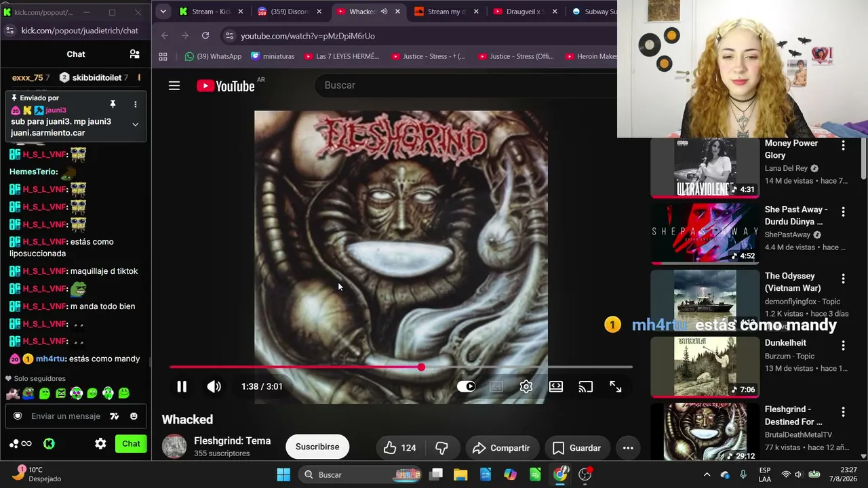
Task: Open chat user list icon in Kick
Action: pyautogui.click(x=134, y=54)
